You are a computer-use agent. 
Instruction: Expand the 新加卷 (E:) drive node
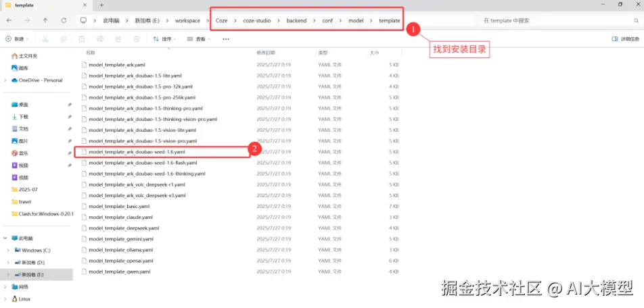coord(9,274)
